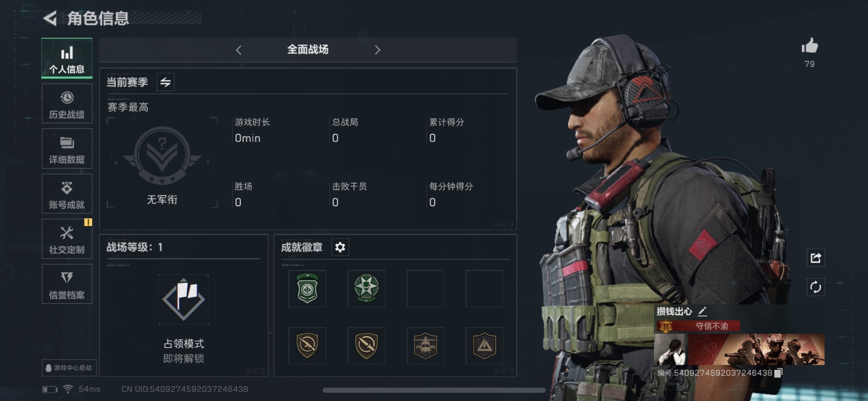Select the helicopter achievement badge
The image size is (868, 401).
coord(425,346)
